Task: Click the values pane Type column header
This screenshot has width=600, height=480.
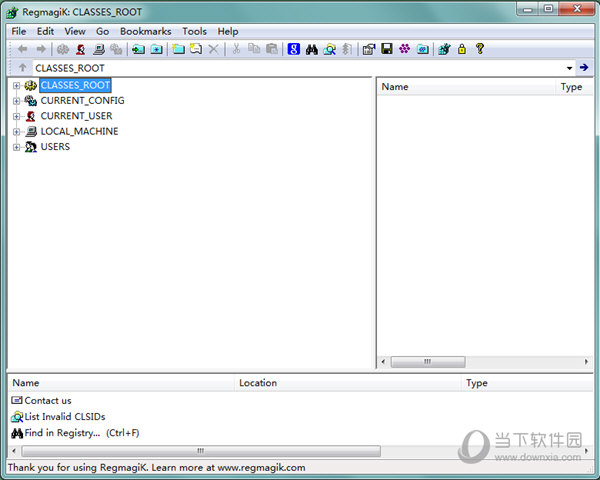Action: (x=574, y=87)
